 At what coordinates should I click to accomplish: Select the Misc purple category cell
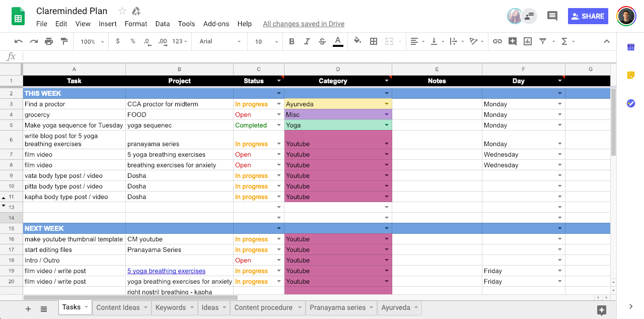(338, 114)
